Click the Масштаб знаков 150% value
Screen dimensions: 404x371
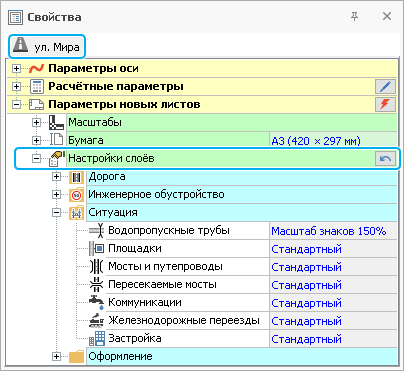coord(329,231)
